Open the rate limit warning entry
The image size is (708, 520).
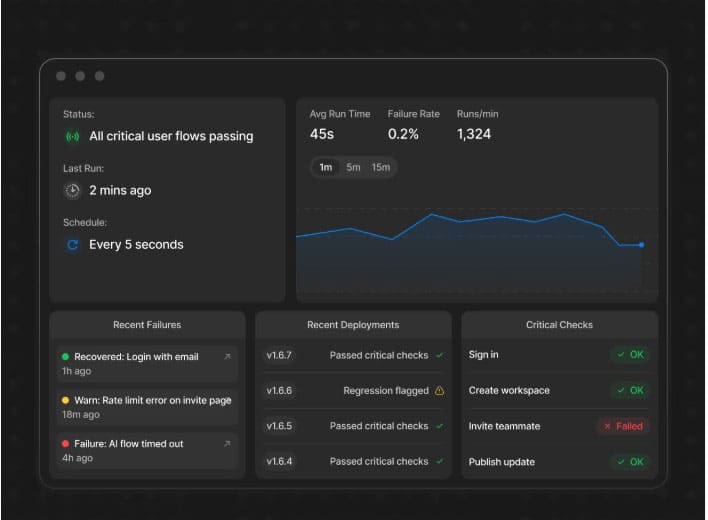pyautogui.click(x=147, y=407)
